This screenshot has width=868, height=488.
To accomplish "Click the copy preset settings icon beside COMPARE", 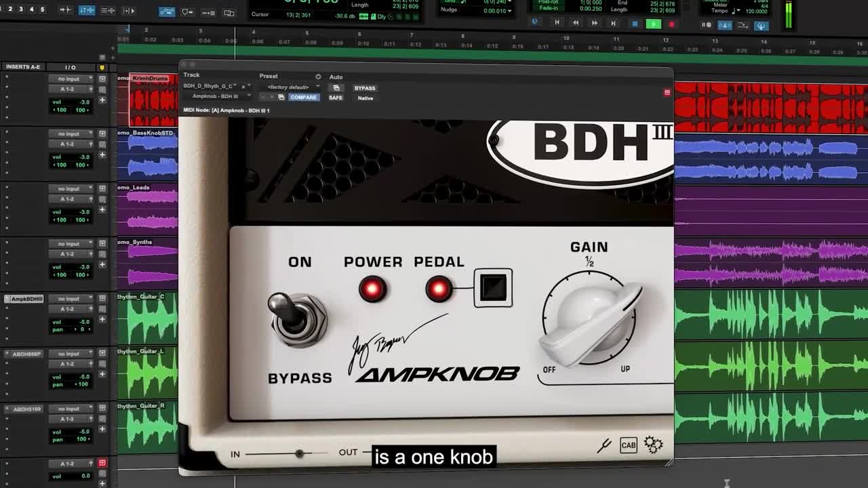I will pyautogui.click(x=281, y=98).
